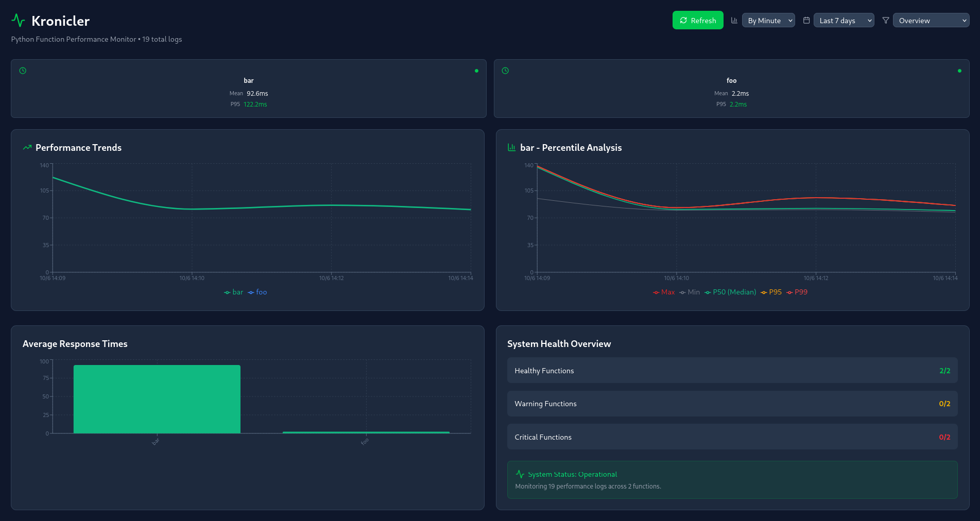Select the bar function card title
The image size is (980, 521).
[249, 81]
